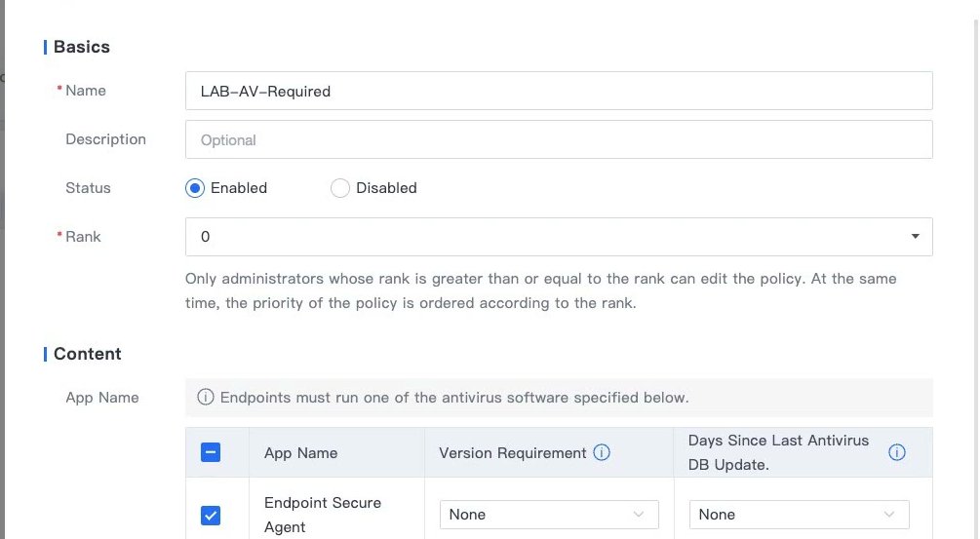Click the right-side vertical scrollbar
The width and height of the screenshot is (980, 539).
[x=976, y=279]
